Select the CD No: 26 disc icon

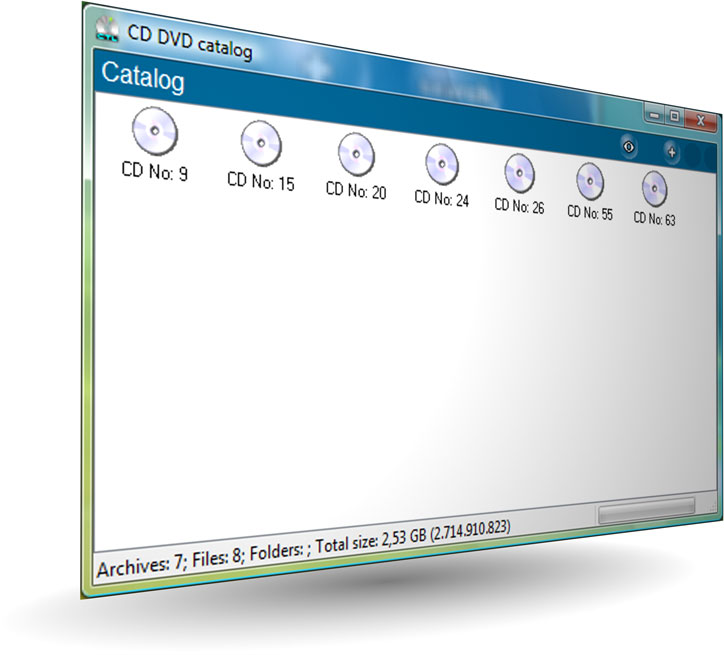click(519, 173)
